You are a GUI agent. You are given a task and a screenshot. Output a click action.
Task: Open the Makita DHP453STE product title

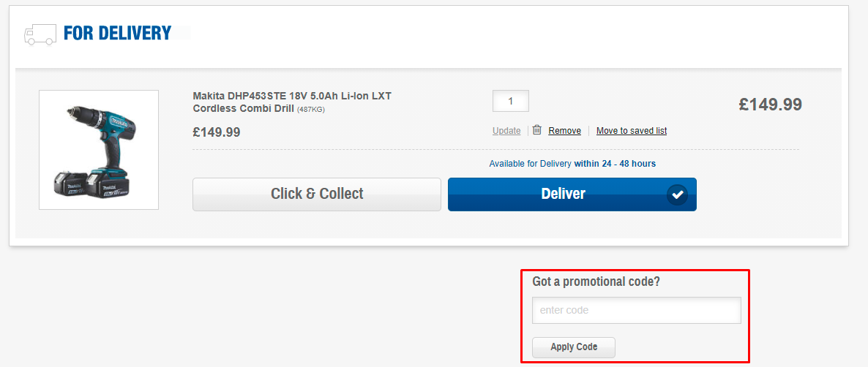point(292,102)
